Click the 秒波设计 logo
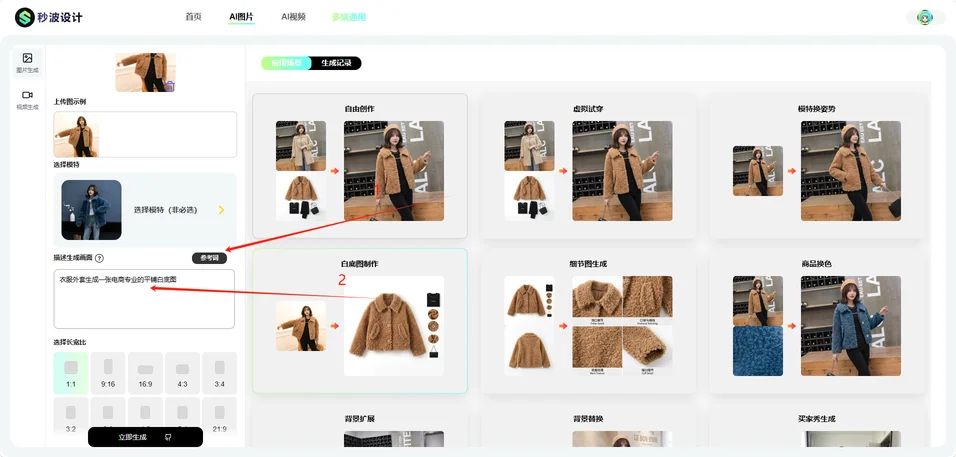The height and width of the screenshot is (457, 956). 49,17
